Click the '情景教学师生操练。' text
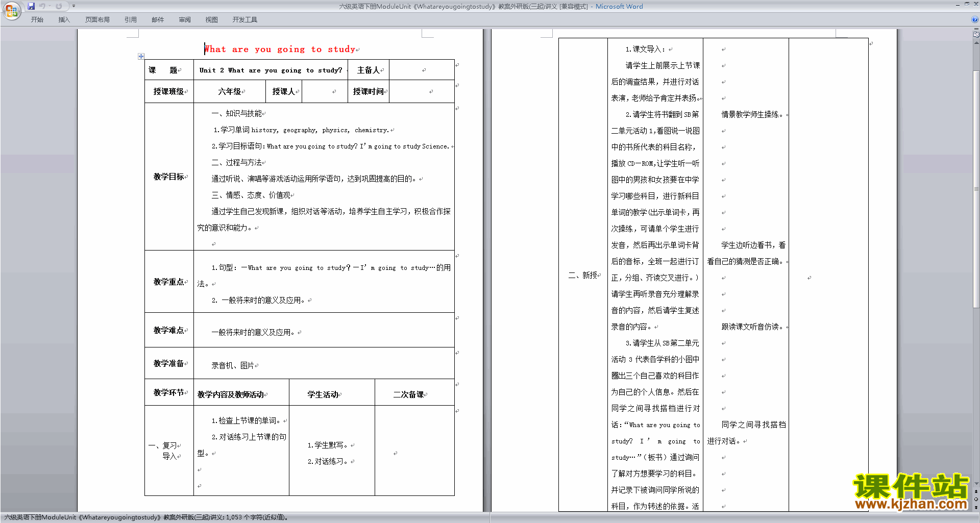980x523 pixels. pyautogui.click(x=753, y=114)
